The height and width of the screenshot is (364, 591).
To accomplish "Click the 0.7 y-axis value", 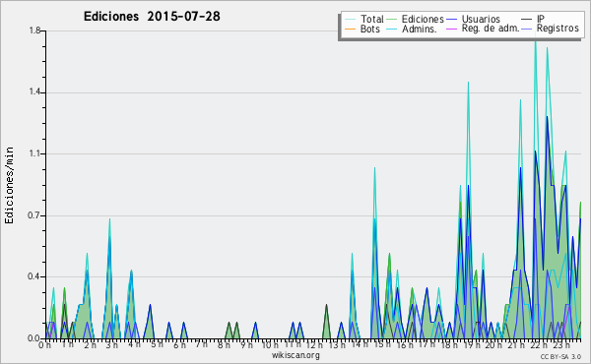I will click(x=34, y=215).
